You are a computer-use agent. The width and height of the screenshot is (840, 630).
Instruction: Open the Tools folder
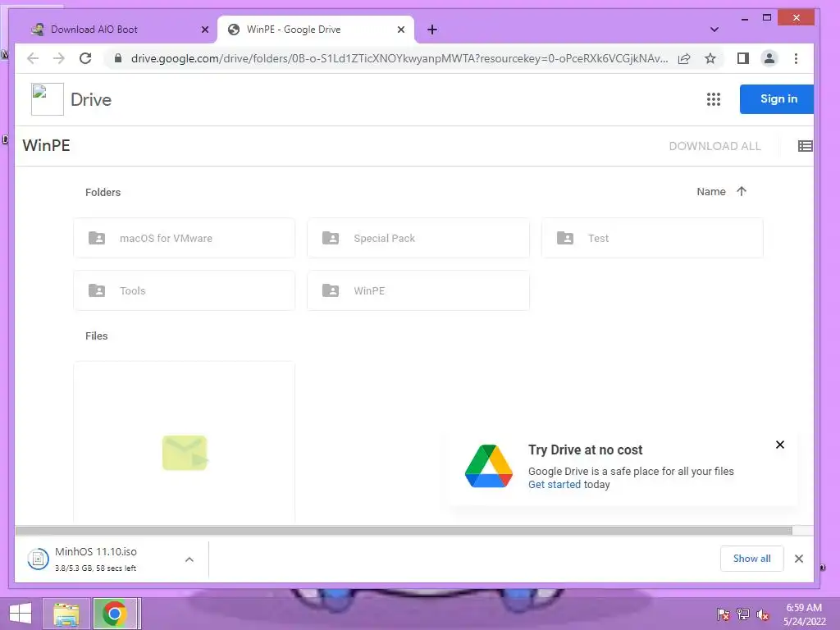pyautogui.click(x=184, y=290)
